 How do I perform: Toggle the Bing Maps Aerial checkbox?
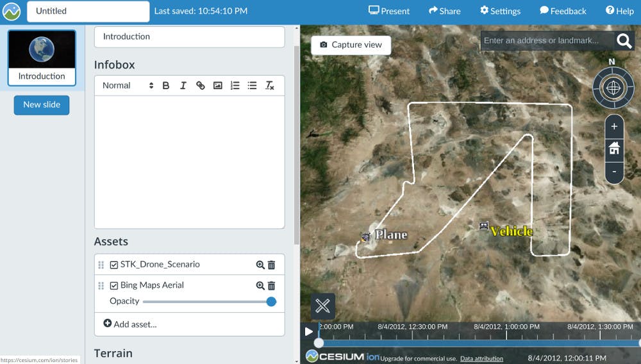click(114, 286)
